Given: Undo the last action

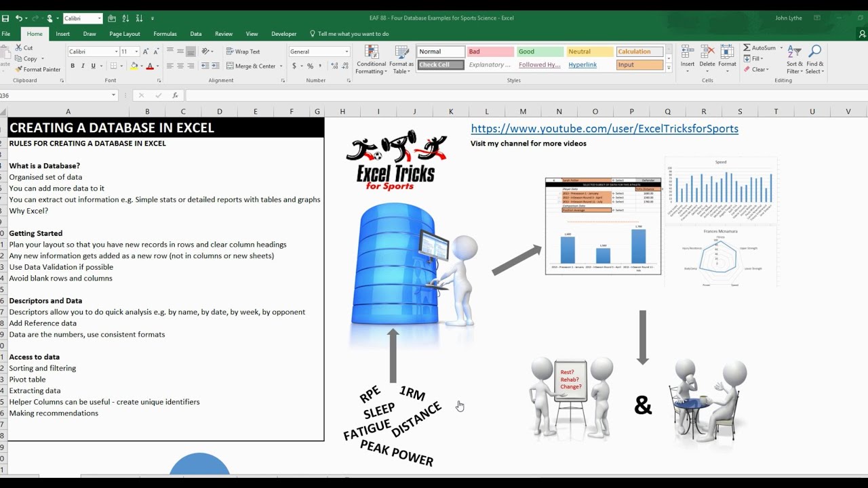Looking at the screenshot, I should coord(19,18).
